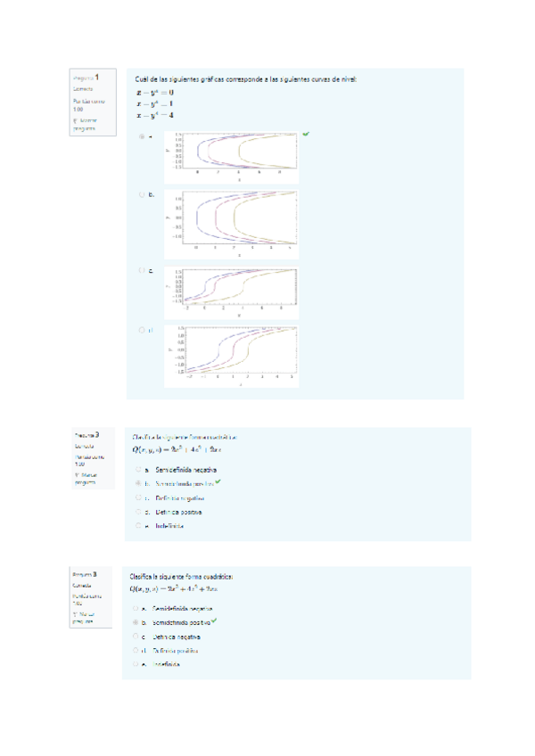Click the green checkmark in the bottom question
The height and width of the screenshot is (756, 535).
point(214,620)
